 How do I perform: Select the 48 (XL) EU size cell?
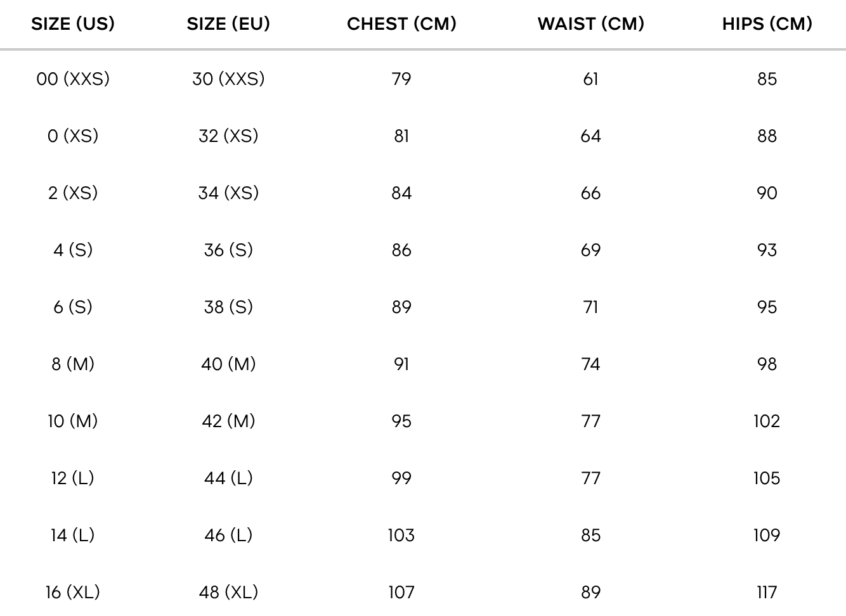point(228,593)
